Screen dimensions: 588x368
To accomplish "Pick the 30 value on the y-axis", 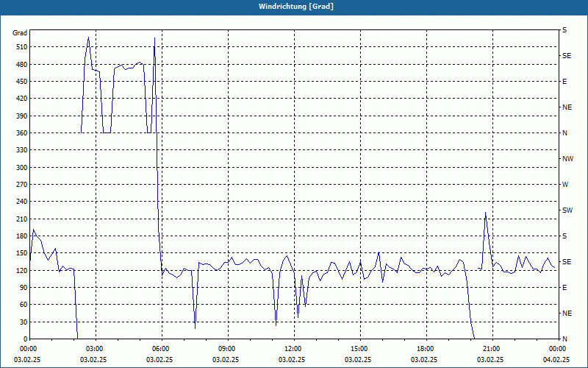I will pyautogui.click(x=24, y=322).
